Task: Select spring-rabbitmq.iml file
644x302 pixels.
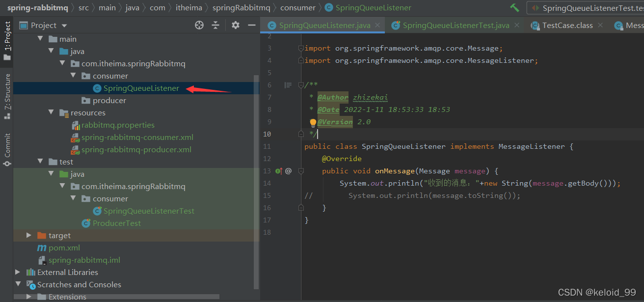Action: [84, 260]
